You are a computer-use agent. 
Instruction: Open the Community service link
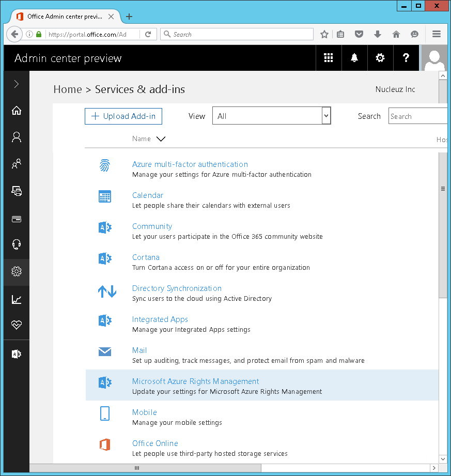[x=152, y=226]
